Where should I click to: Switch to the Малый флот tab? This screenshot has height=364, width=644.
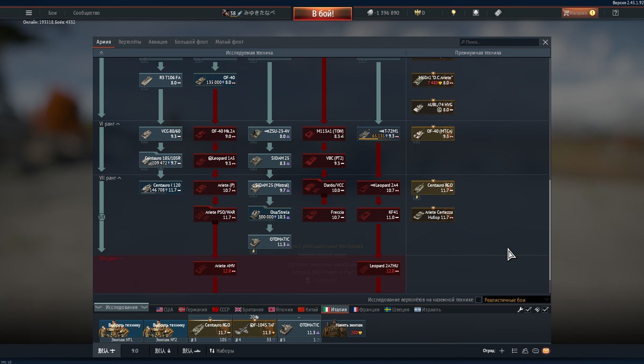click(x=230, y=42)
